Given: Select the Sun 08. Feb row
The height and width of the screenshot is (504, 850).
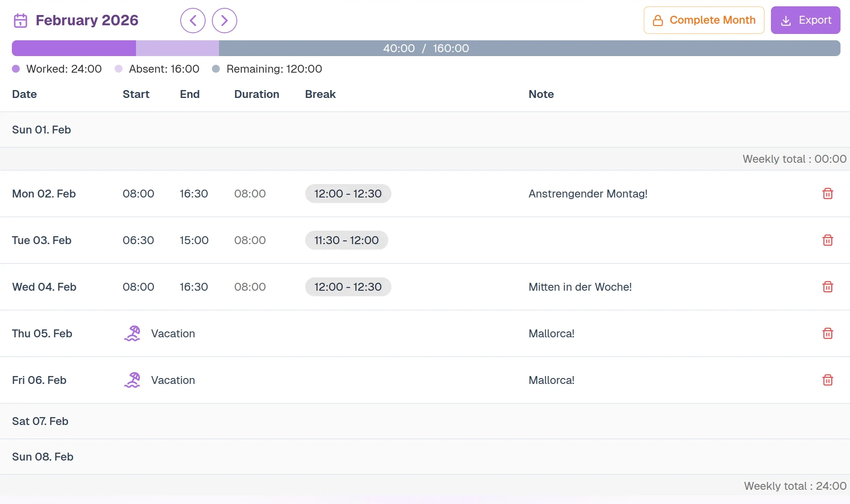Looking at the screenshot, I should pyautogui.click(x=425, y=457).
